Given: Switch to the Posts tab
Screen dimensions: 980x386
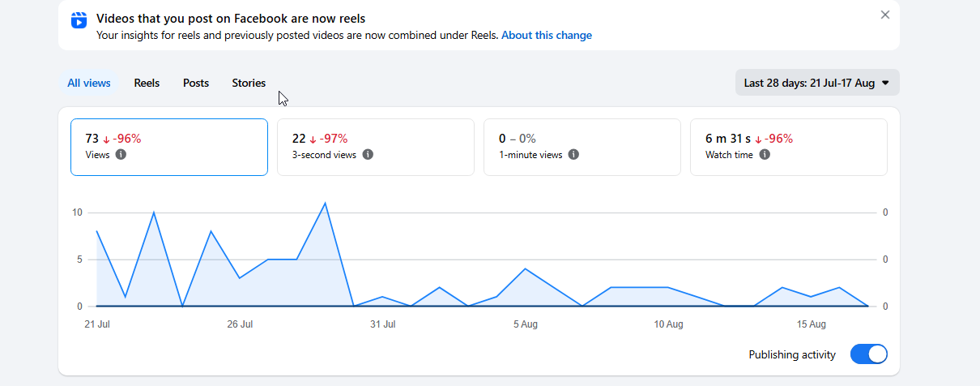Looking at the screenshot, I should 196,83.
